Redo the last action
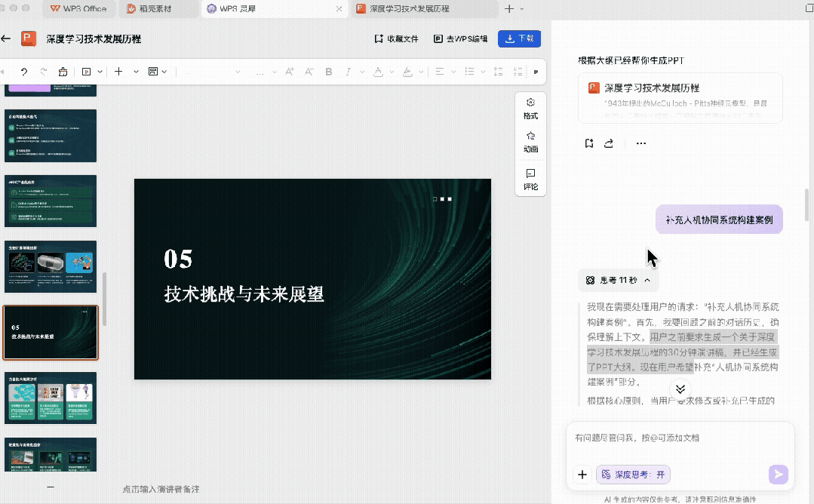This screenshot has height=504, width=814. coord(44,72)
